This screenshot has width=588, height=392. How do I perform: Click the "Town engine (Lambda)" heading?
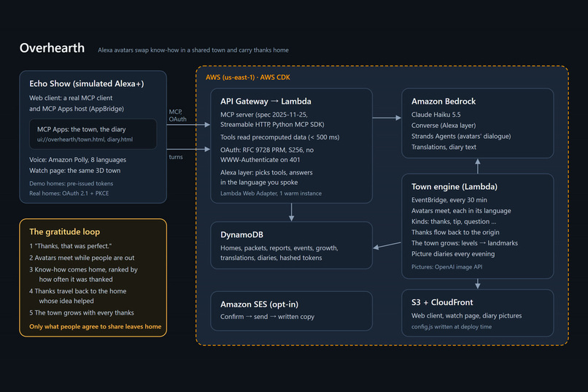point(454,187)
